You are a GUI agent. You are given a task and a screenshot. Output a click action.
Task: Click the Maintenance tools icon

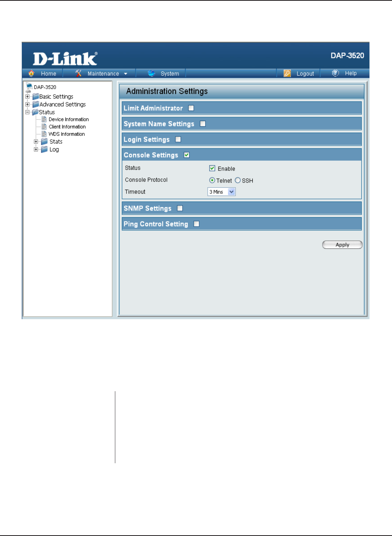click(79, 73)
